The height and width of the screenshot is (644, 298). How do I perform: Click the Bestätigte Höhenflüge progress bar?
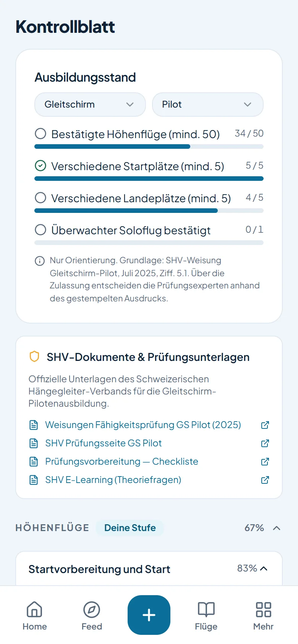coord(149,147)
